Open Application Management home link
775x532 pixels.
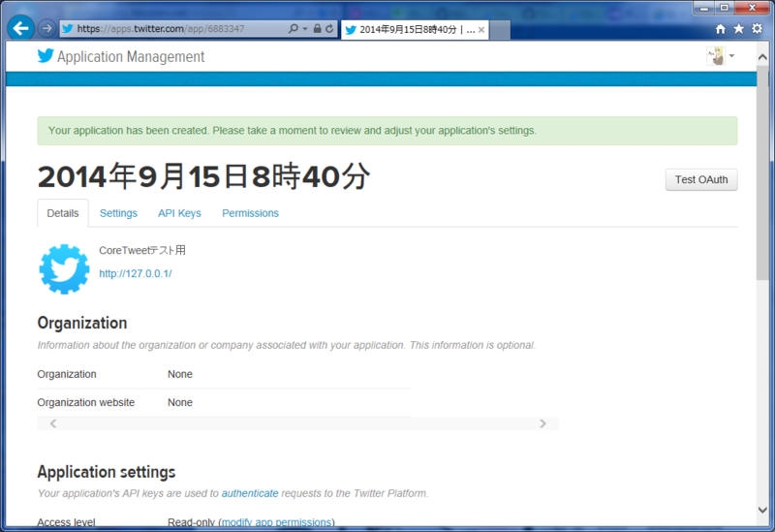(131, 57)
